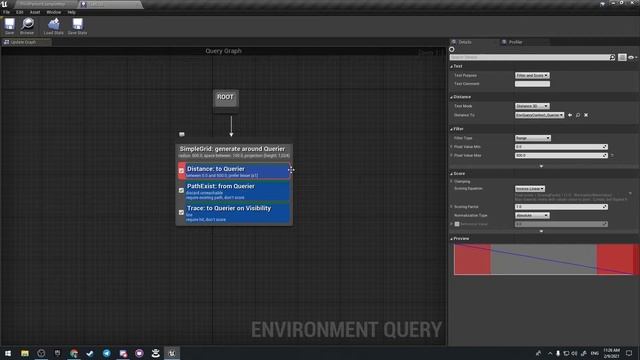Click the comment icon above the SimpleGrid node
The image size is (640, 360).
click(x=182, y=134)
